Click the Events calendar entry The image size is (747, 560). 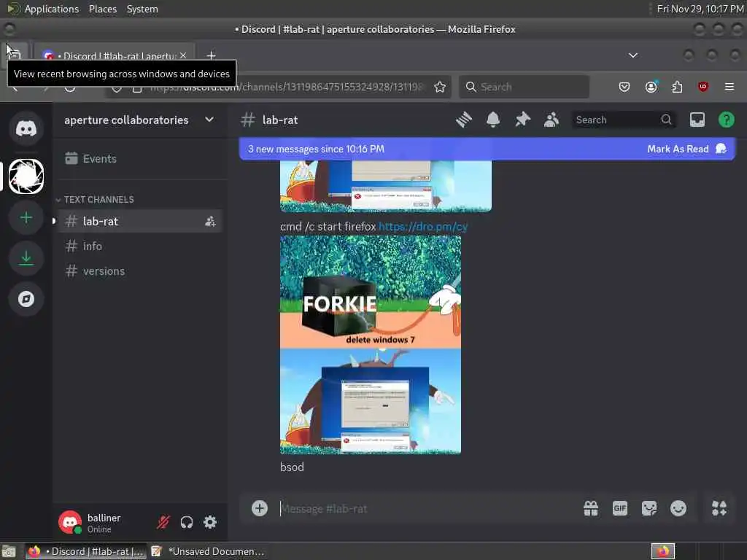139,158
